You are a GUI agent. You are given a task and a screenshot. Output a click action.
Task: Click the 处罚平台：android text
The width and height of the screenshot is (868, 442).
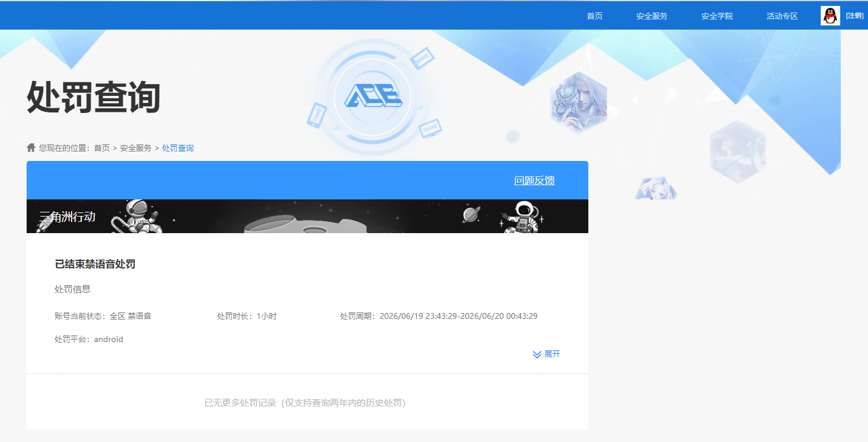(89, 339)
